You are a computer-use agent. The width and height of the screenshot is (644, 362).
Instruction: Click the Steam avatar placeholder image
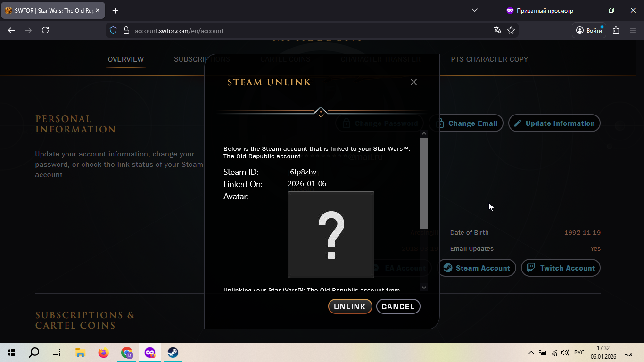[x=331, y=235]
